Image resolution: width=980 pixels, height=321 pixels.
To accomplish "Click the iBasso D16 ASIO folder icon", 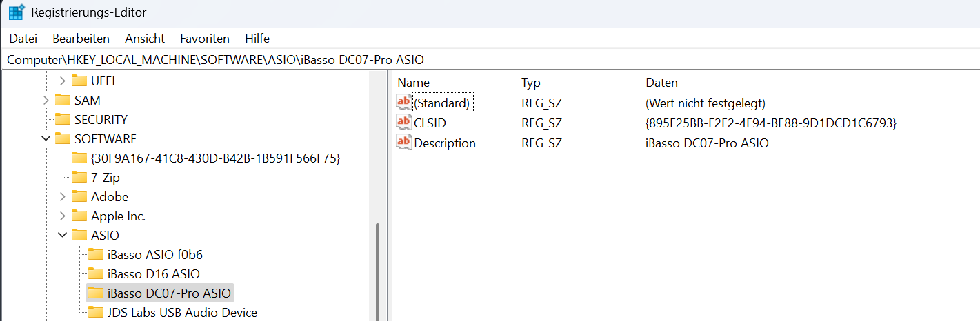I will point(96,273).
